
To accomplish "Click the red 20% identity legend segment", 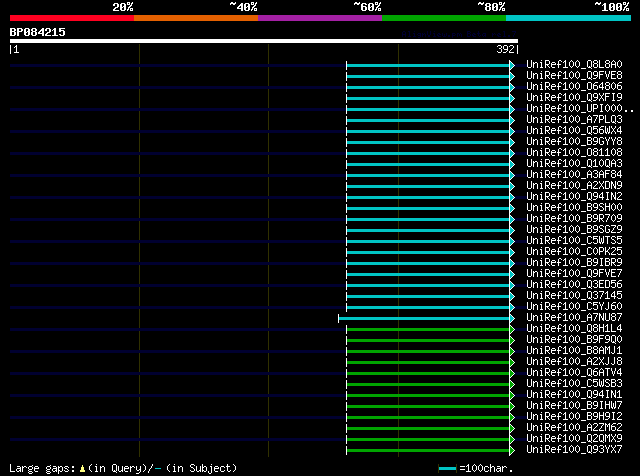I will coord(72,18).
